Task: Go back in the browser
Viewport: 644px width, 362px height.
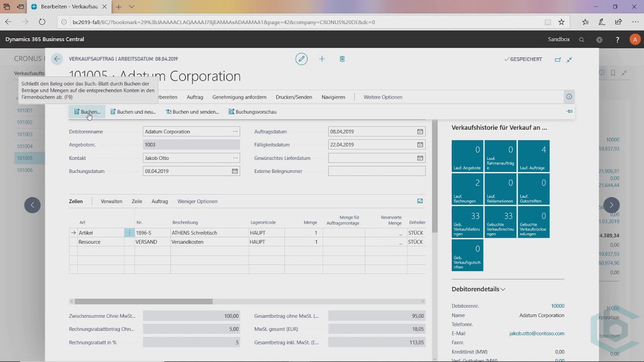Action: [x=8, y=22]
